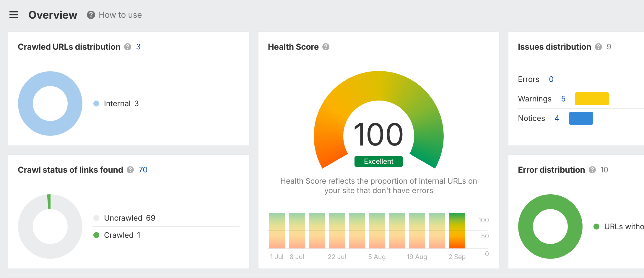644x278 pixels.
Task: Toggle the URLs without errors legend dot
Action: tap(596, 227)
